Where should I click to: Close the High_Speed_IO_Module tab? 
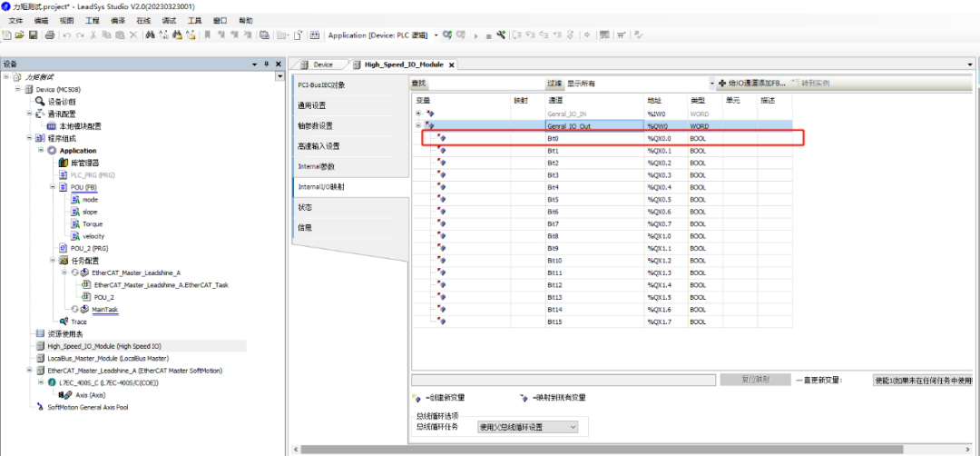[x=451, y=65]
